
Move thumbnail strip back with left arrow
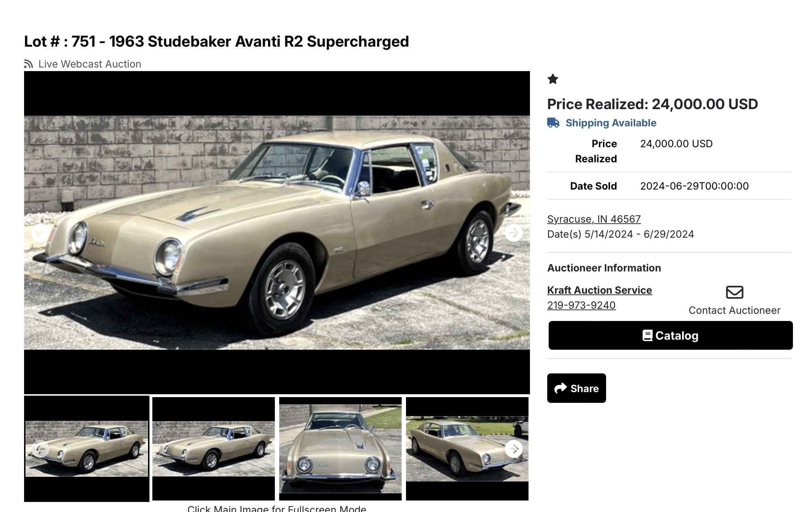41,449
